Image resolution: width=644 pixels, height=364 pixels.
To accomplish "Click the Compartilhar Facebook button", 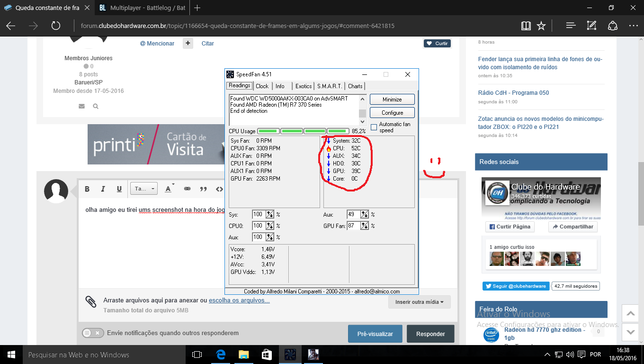I will tap(572, 227).
